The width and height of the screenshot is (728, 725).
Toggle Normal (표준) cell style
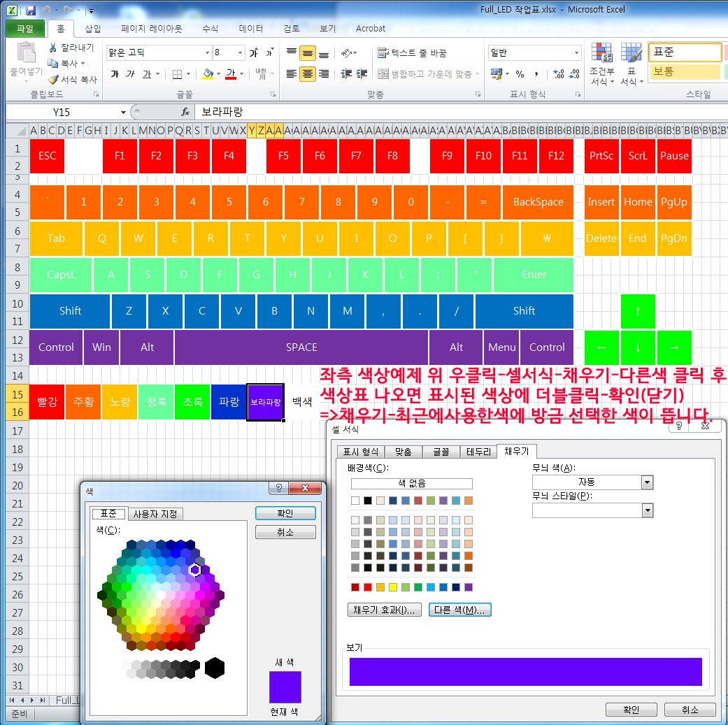685,52
